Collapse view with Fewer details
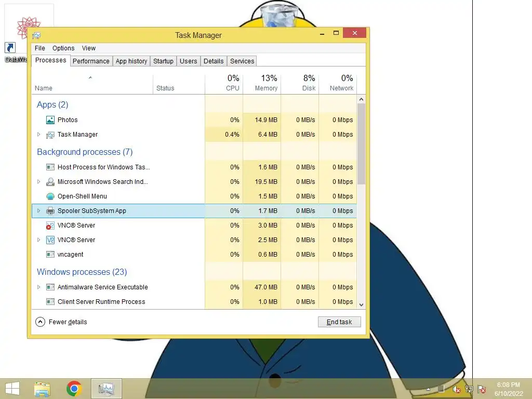Viewport: 532px width, 399px height. click(x=61, y=322)
